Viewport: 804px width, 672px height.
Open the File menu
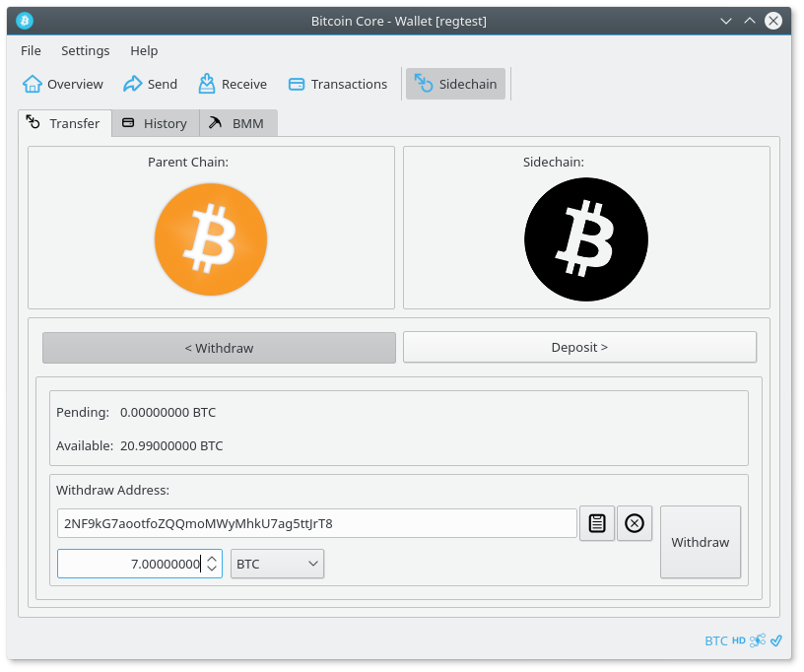31,51
